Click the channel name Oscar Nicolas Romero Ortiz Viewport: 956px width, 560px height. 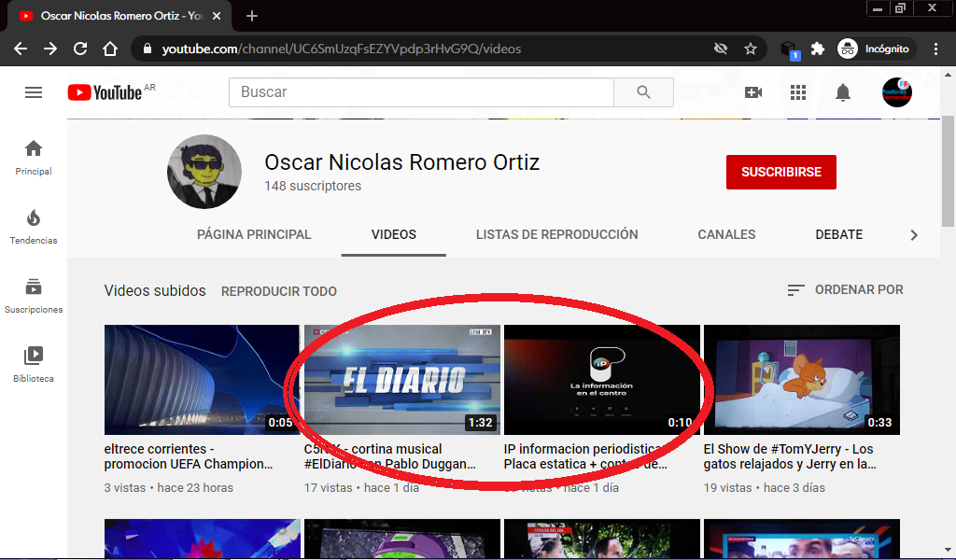[x=401, y=162]
